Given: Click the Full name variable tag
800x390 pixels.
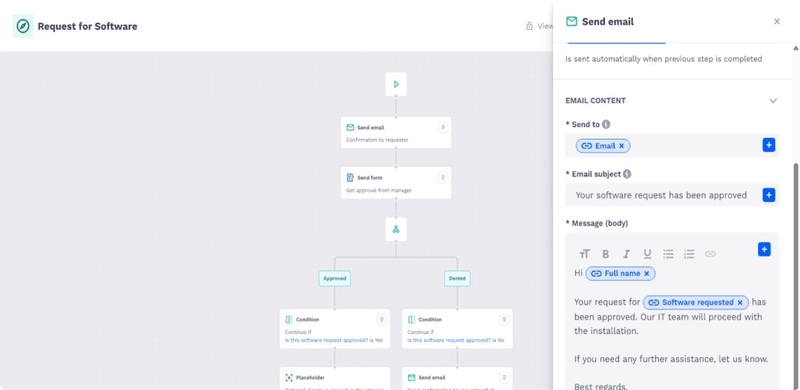Looking at the screenshot, I should (620, 274).
